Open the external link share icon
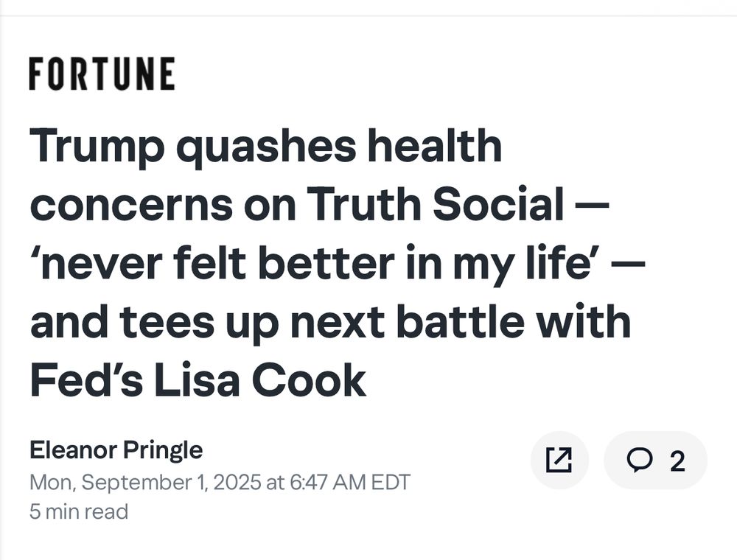 559,461
